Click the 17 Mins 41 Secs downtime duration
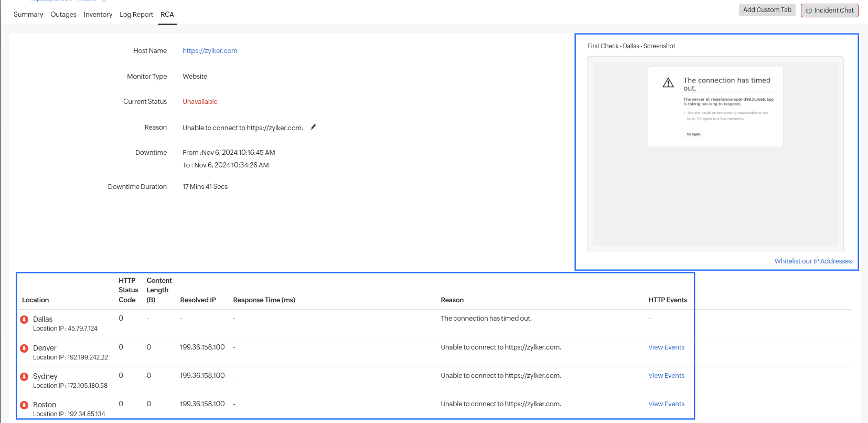Screen dimensions: 868x423 (x=205, y=186)
